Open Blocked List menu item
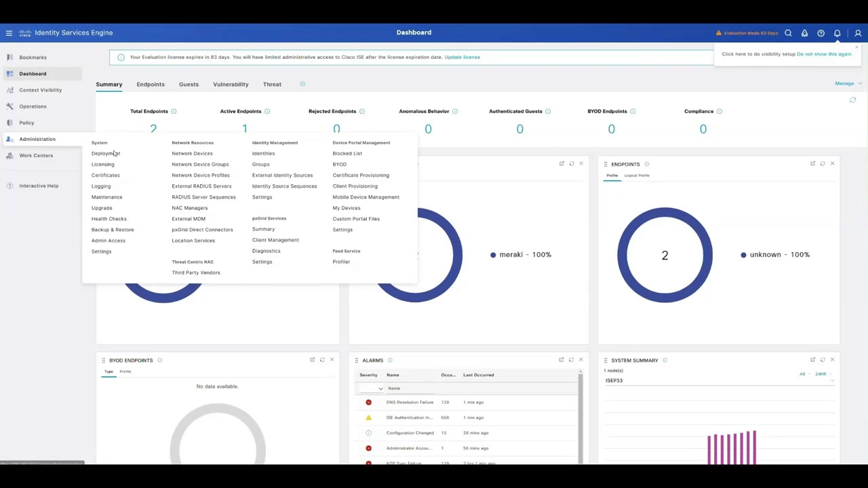The height and width of the screenshot is (488, 868). coord(347,153)
